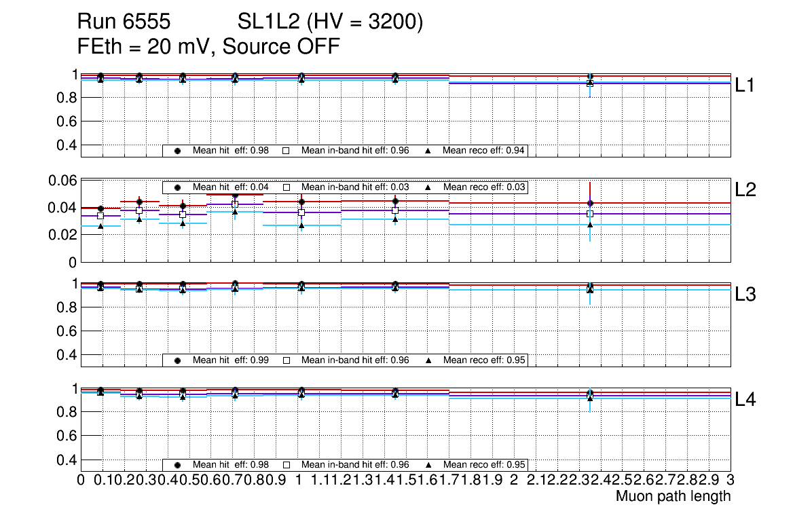
Task: Select the open square marker in L2 legend
Action: (x=287, y=187)
